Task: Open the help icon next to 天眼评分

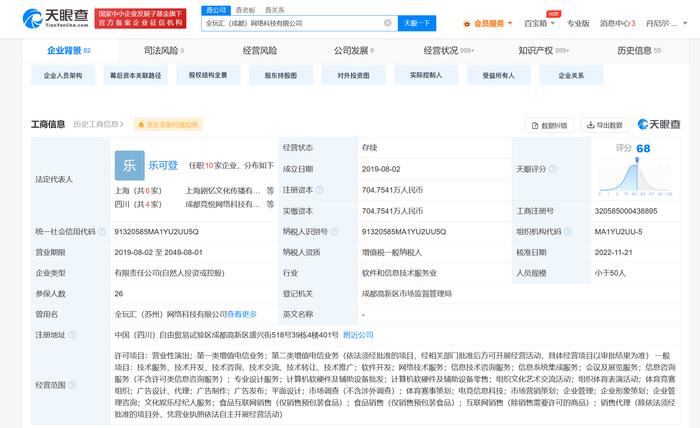Action: click(x=553, y=169)
